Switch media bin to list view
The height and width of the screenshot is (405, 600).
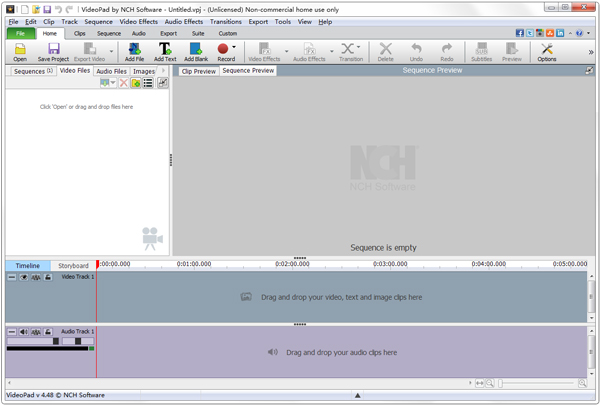point(148,83)
